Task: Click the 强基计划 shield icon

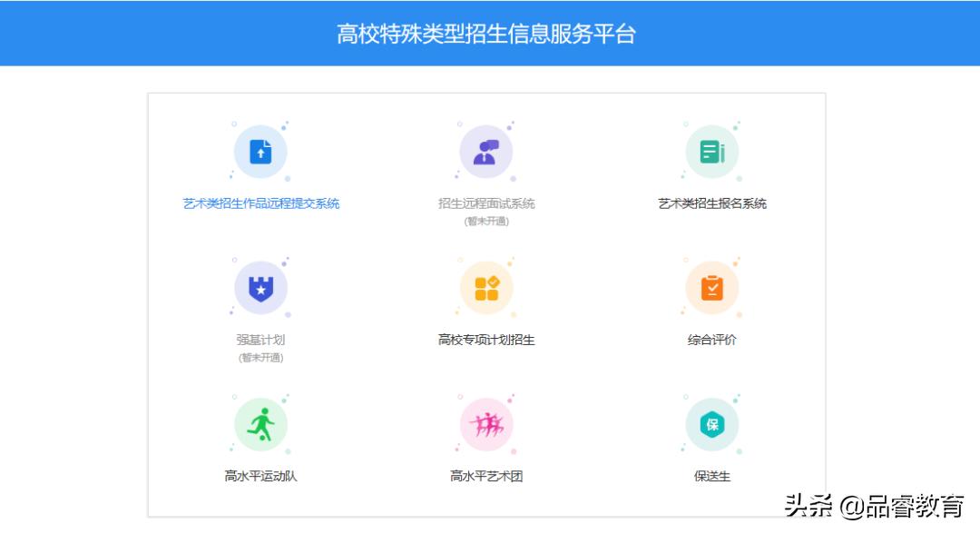Action: [x=260, y=287]
